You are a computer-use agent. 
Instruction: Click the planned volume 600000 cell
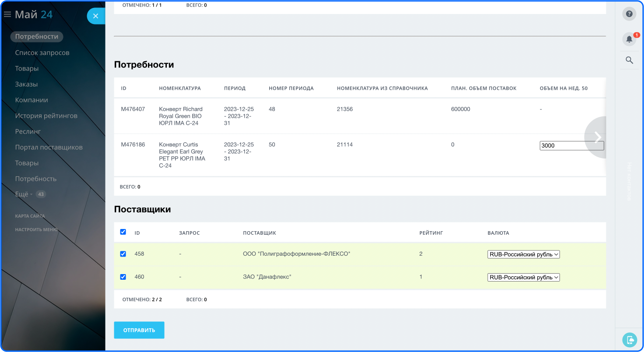[461, 109]
